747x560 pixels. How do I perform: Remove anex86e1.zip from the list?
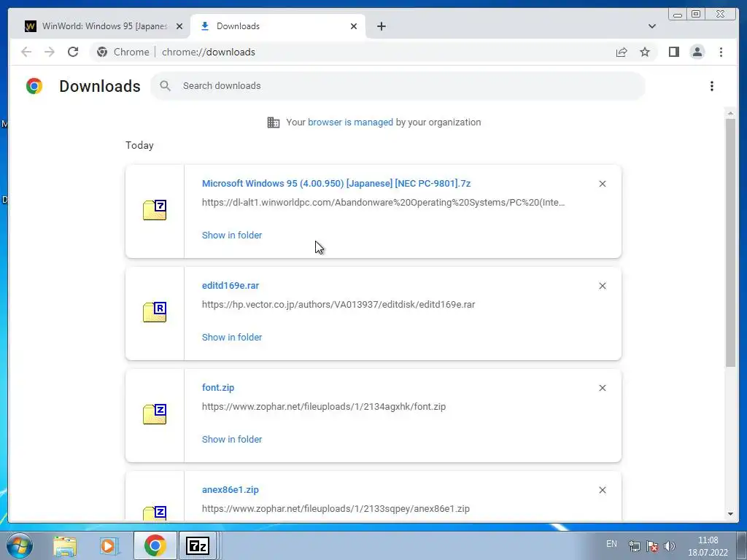click(602, 490)
